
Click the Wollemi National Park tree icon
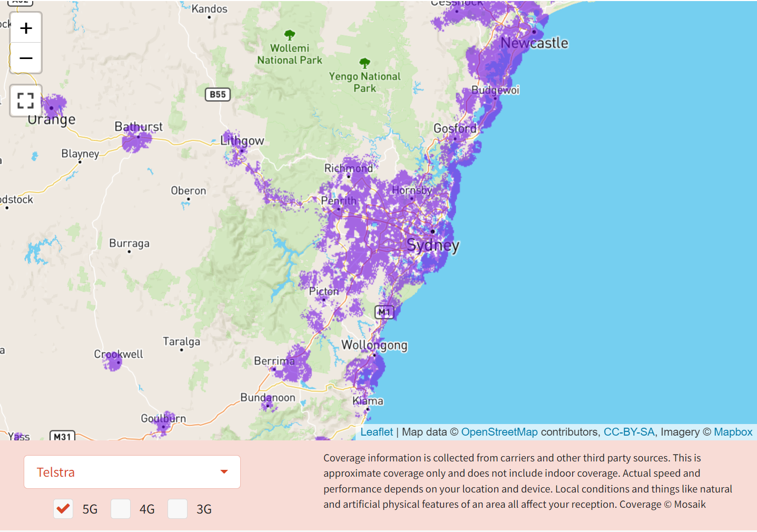click(x=290, y=35)
